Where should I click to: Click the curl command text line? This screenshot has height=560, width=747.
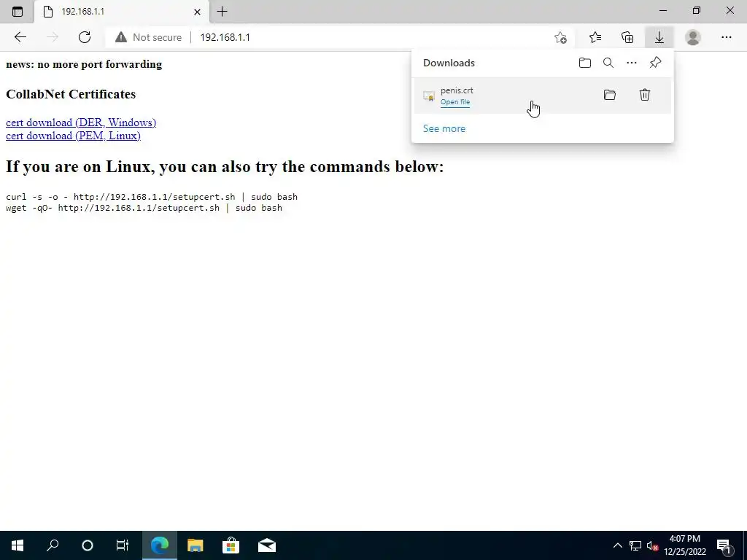click(152, 197)
